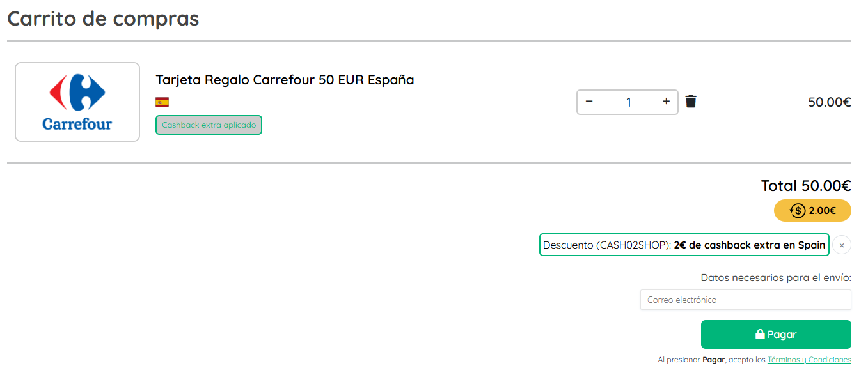
Task: Click the 2.00€ cashback amount
Action: (x=823, y=210)
